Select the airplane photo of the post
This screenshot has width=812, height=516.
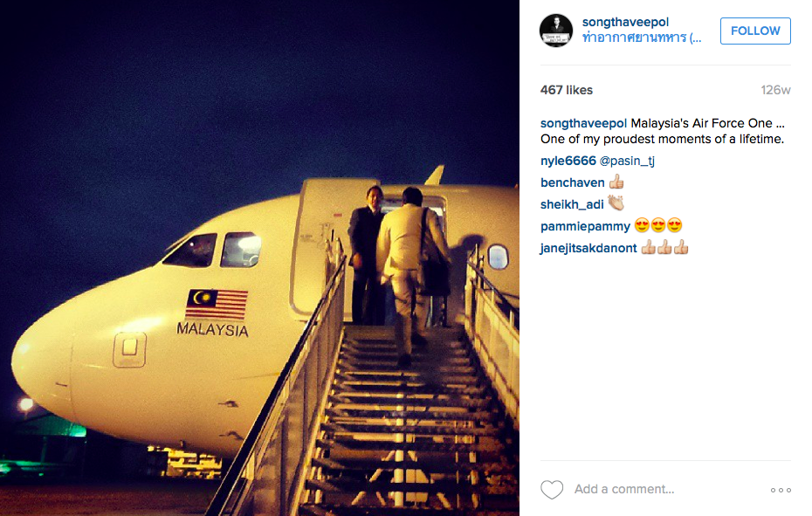259,258
